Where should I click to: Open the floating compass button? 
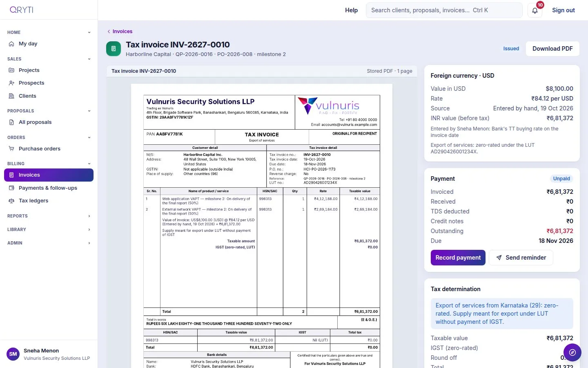(572, 352)
